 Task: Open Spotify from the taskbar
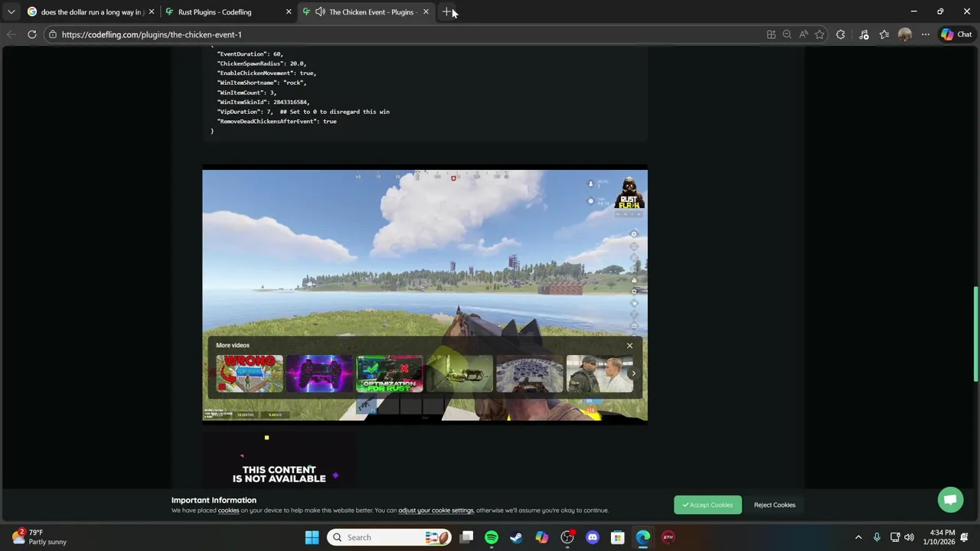click(492, 537)
